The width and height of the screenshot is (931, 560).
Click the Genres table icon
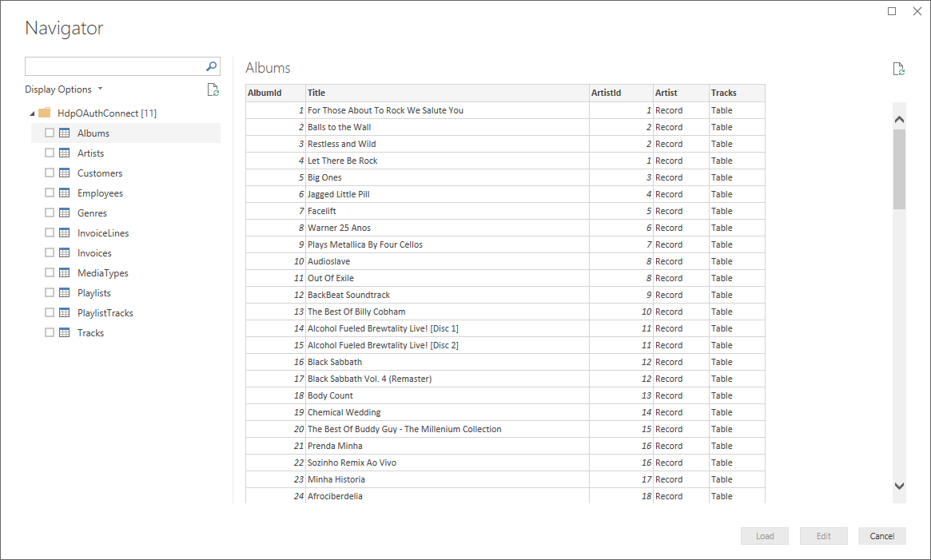coord(65,212)
